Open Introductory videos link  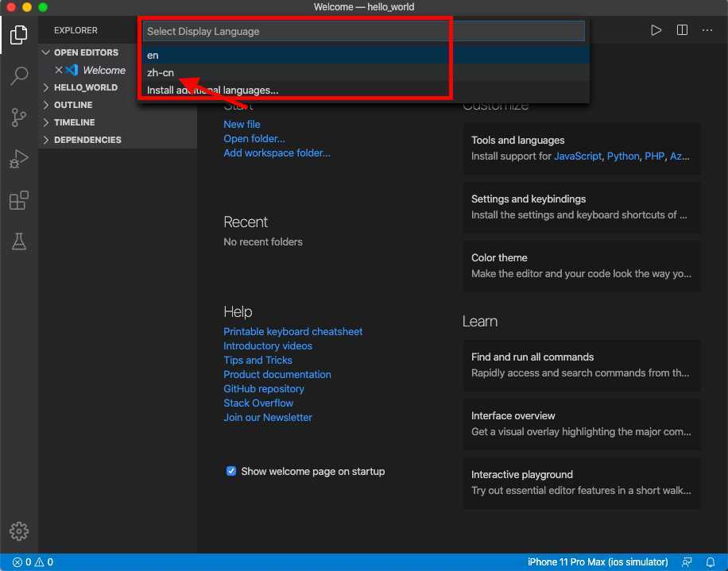pyautogui.click(x=268, y=346)
